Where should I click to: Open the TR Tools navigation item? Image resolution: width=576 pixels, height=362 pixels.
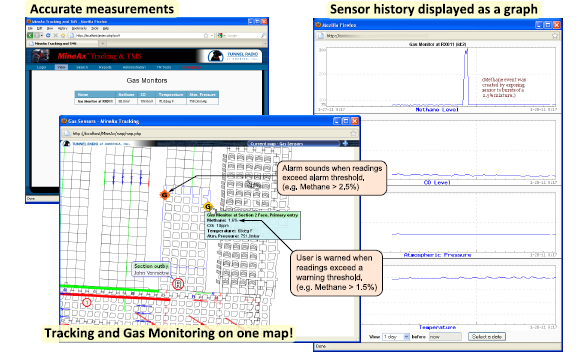pos(164,67)
